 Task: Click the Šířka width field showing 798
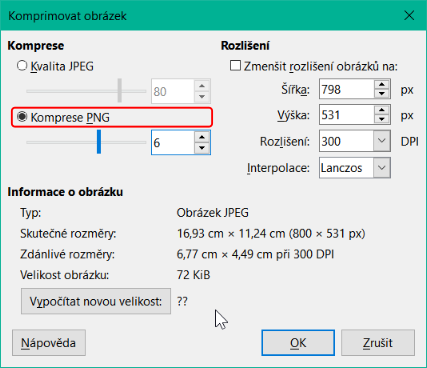346,89
